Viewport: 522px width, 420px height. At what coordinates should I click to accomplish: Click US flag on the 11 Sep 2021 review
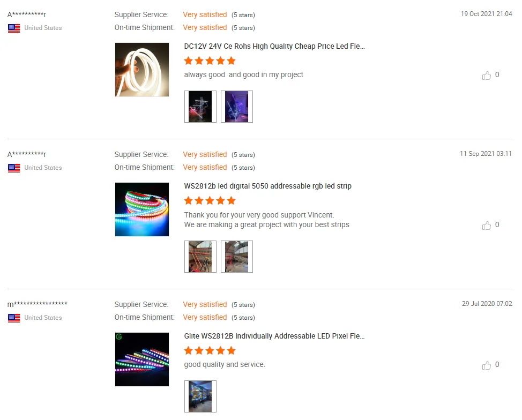coord(14,168)
